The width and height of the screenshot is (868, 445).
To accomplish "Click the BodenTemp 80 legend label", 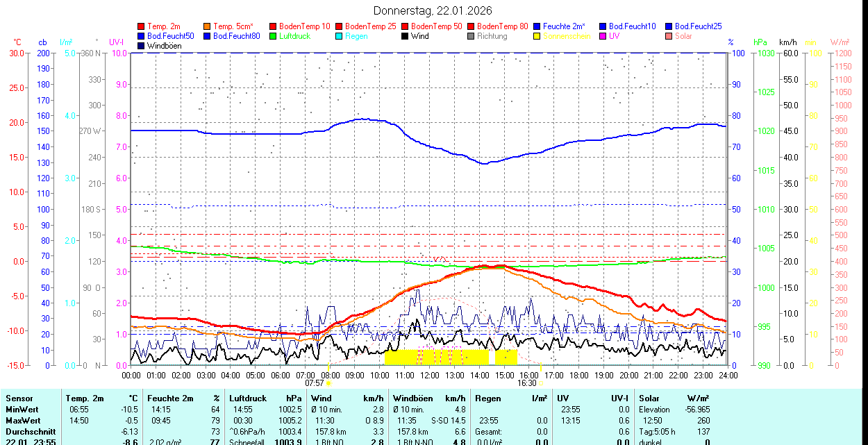I will (503, 26).
